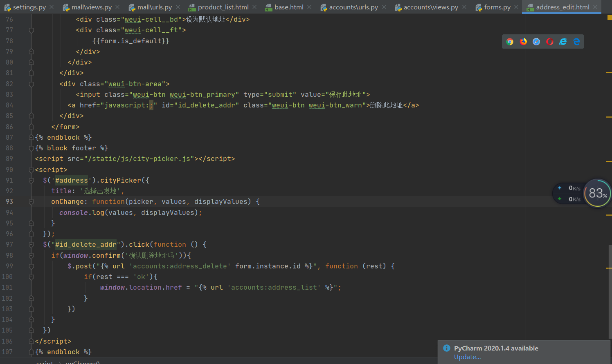This screenshot has height=364, width=612.
Task: Close the accounts\urls.py tab
Action: tap(384, 7)
